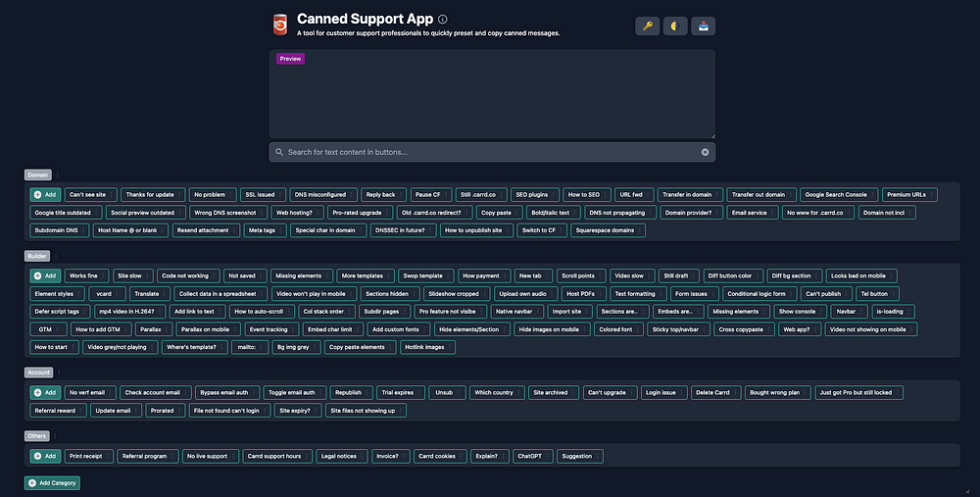
Task: Open the kebab menu on 'Login issue' button
Action: point(681,392)
